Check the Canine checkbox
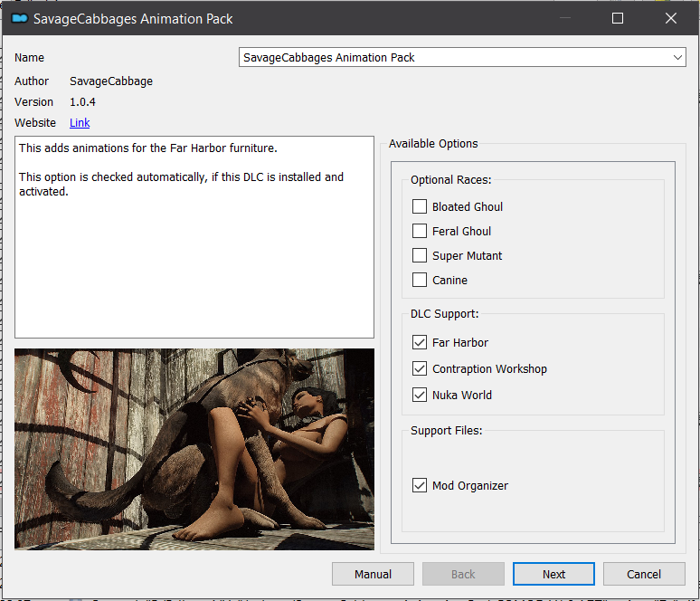Image resolution: width=700 pixels, height=601 pixels. click(x=420, y=281)
